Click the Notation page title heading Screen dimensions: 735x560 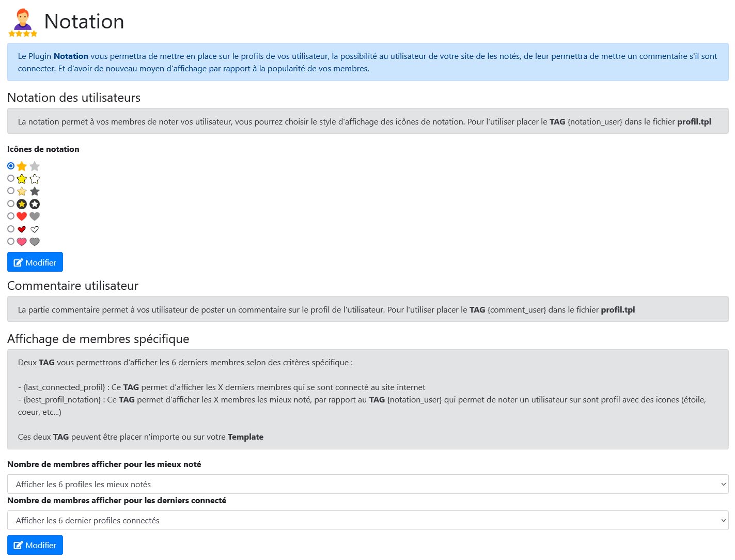click(84, 22)
